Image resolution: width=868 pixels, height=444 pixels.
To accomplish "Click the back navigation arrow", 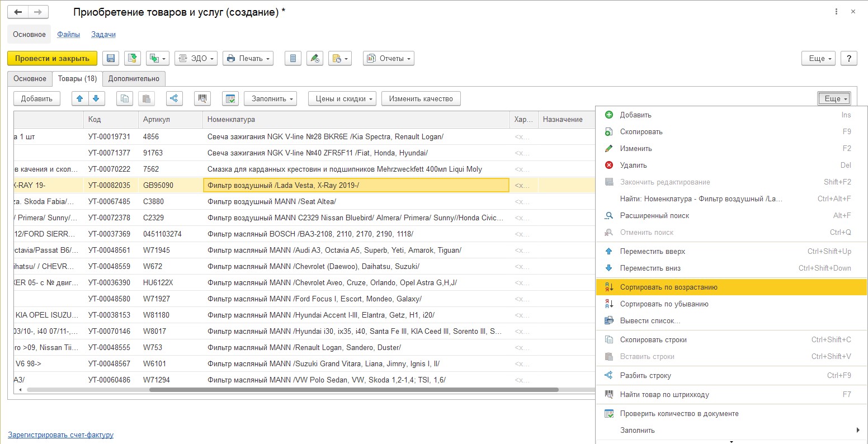I will [18, 12].
